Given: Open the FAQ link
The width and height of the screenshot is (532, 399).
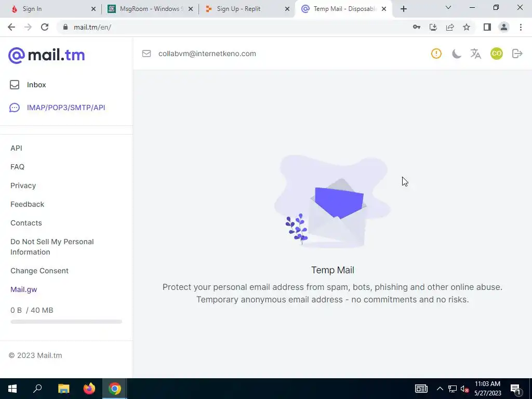Looking at the screenshot, I should (x=17, y=167).
